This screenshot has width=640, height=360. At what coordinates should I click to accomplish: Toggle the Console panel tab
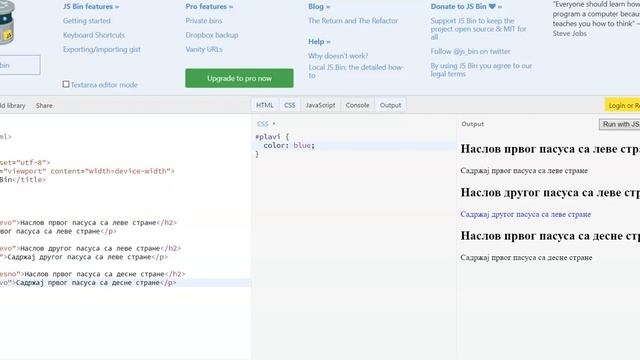[x=357, y=105]
